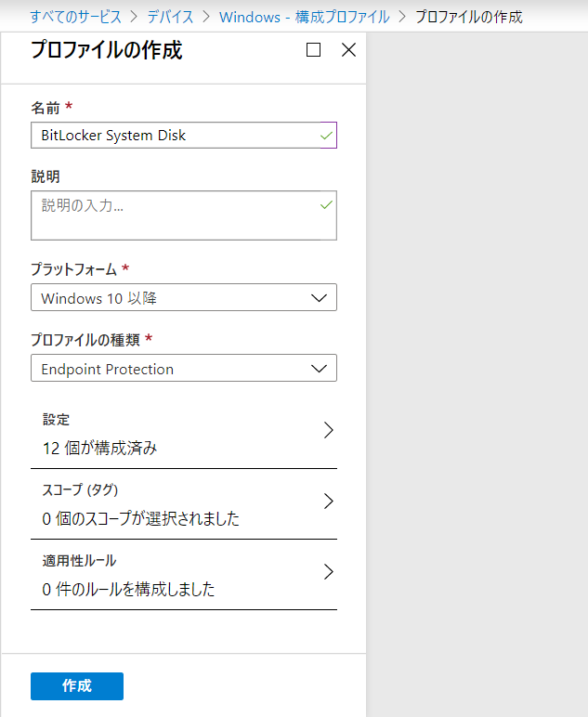The width and height of the screenshot is (588, 717).
Task: Click the green checkmark in 名前 field
Action: coord(326,136)
